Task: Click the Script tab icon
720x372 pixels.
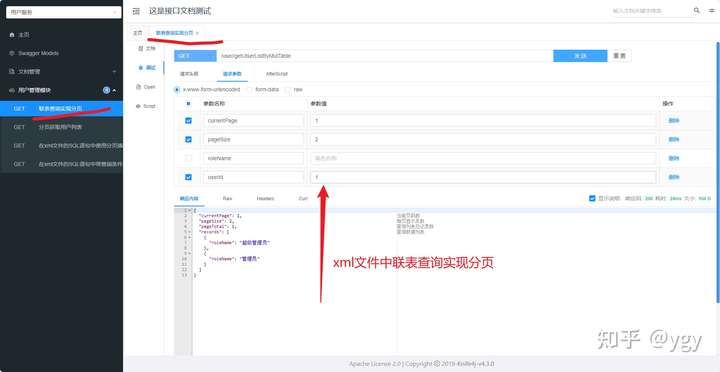Action: click(138, 106)
